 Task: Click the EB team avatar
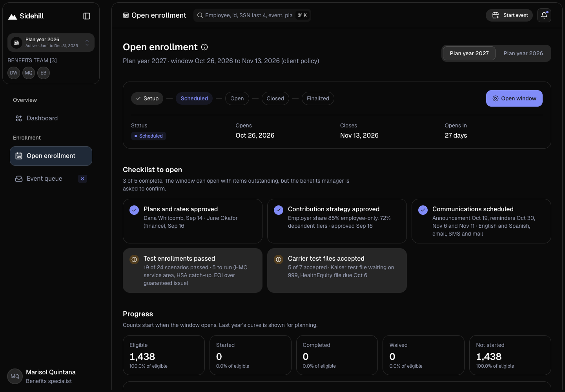(44, 73)
